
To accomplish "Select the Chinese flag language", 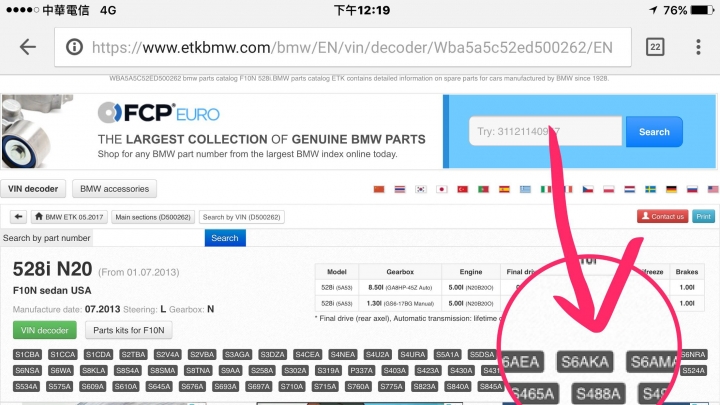I will pyautogui.click(x=379, y=189).
